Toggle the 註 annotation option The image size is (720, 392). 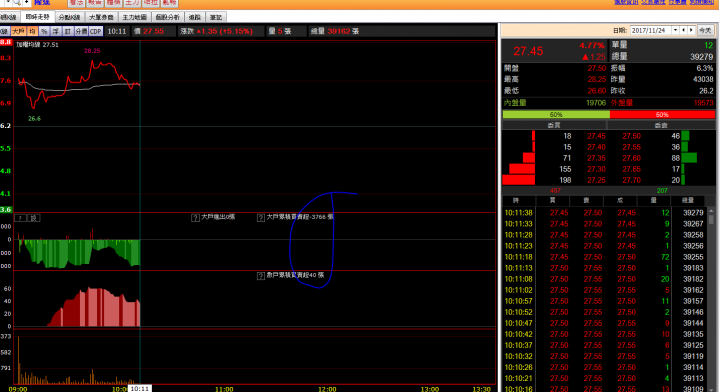tap(68, 31)
